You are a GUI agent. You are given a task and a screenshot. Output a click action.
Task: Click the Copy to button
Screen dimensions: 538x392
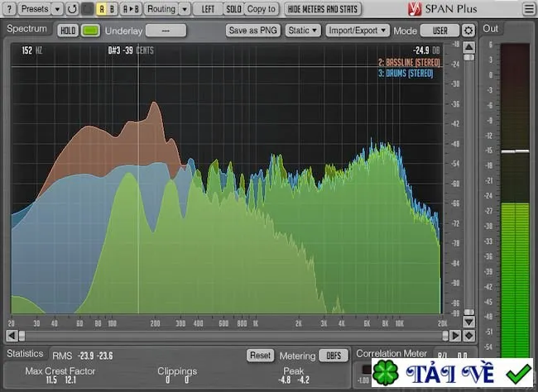pos(262,9)
